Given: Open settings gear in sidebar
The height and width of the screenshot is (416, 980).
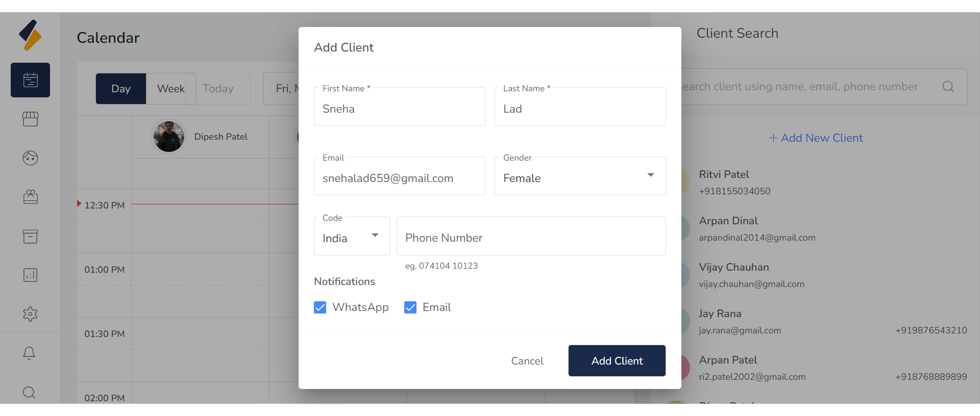Looking at the screenshot, I should 30,314.
